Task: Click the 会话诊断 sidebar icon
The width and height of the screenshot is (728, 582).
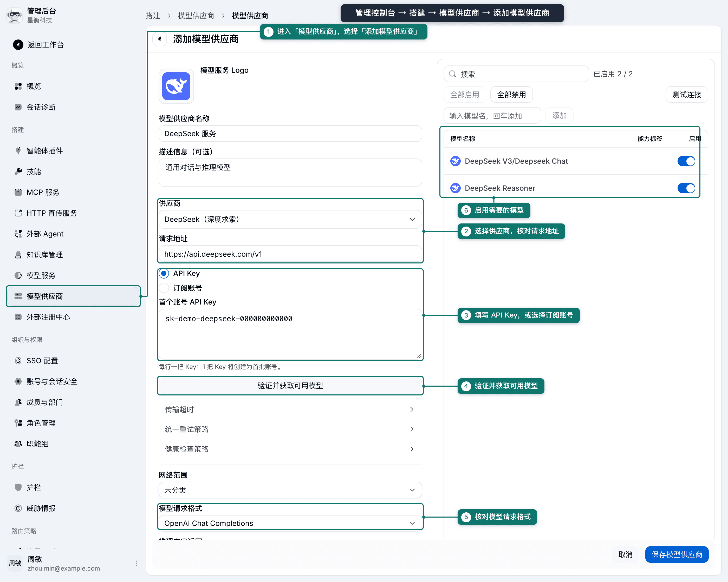Action: (18, 107)
